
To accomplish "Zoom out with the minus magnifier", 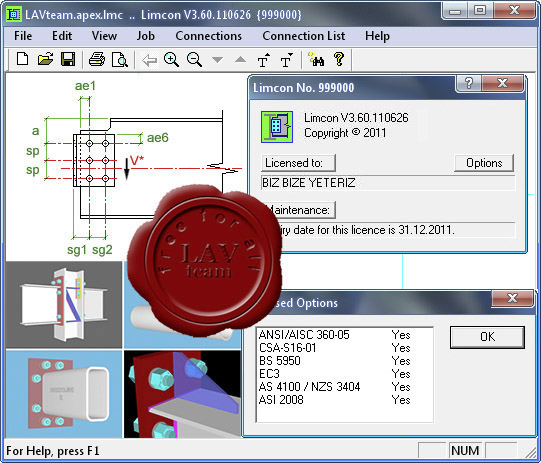I will [194, 59].
